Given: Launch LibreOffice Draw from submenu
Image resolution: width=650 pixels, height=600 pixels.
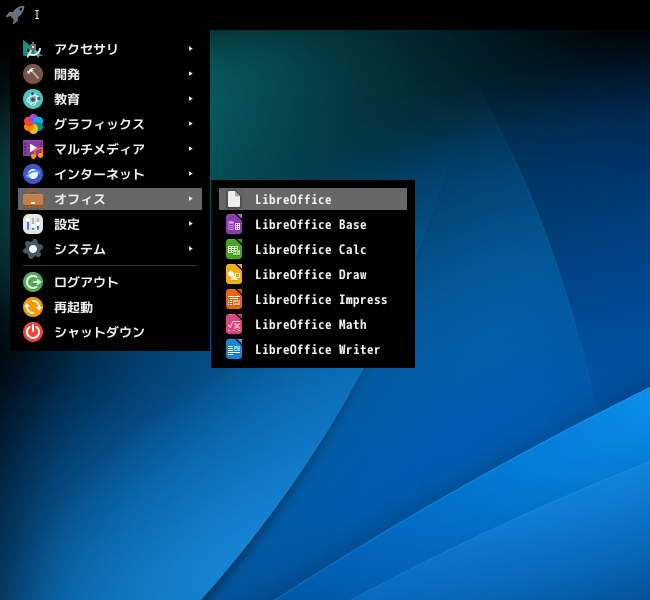Looking at the screenshot, I should coord(313,274).
